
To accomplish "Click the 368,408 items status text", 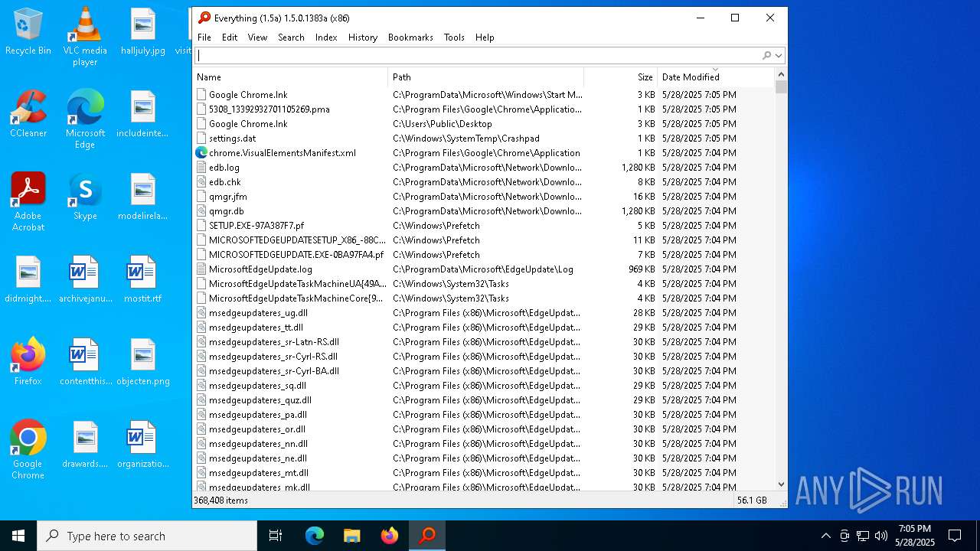I will 220,500.
